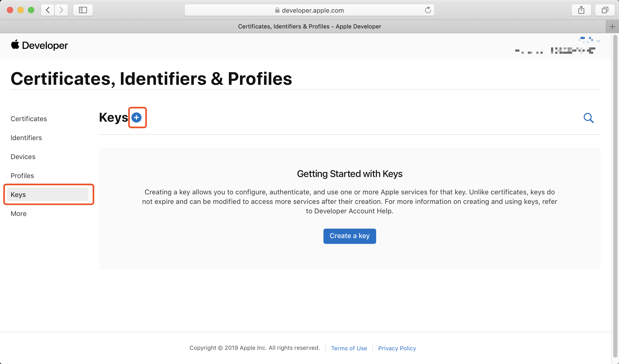Viewport: 619px width, 364px height.
Task: Open the Terms of Use link
Action: click(349, 348)
